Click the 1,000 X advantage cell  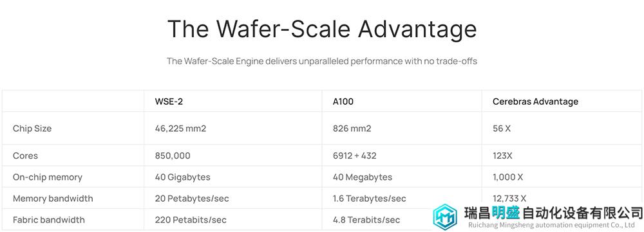(507, 177)
